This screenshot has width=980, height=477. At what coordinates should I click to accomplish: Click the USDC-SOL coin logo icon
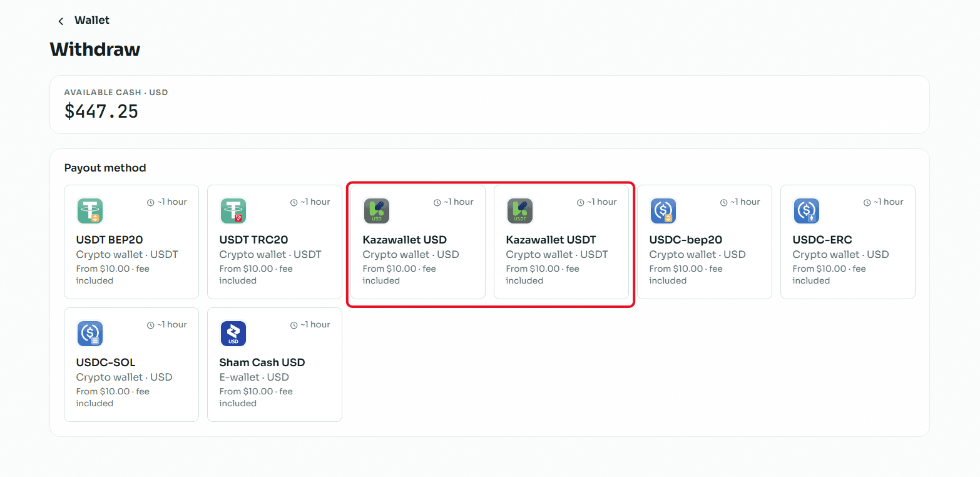coord(89,334)
